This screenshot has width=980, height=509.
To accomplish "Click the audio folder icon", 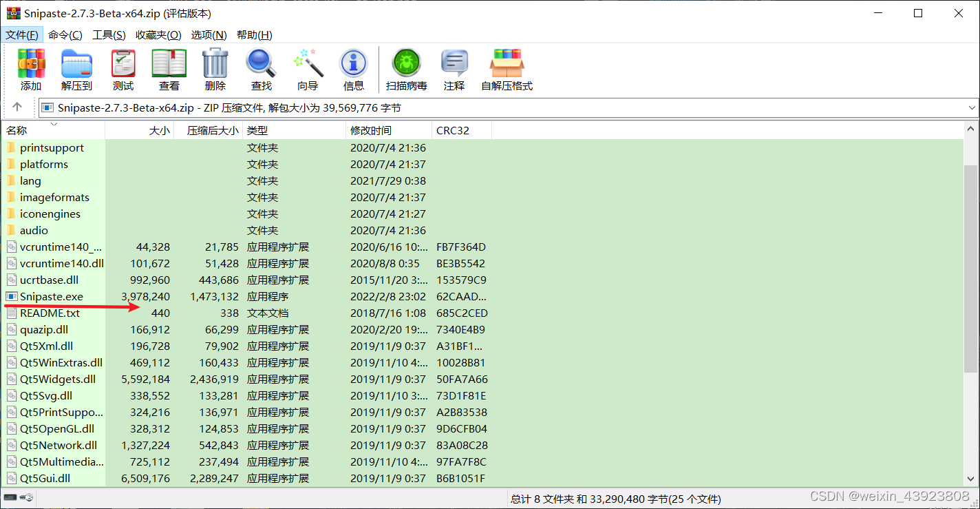I will click(11, 230).
